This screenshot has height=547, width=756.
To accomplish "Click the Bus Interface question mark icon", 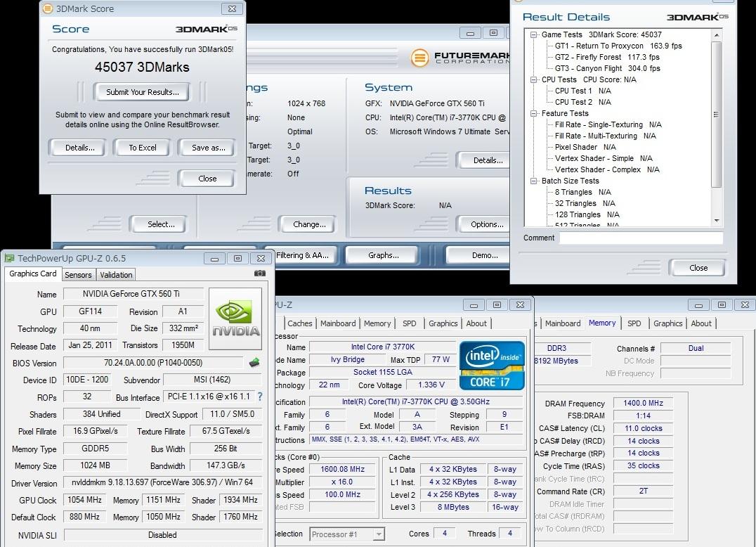I will [x=260, y=397].
